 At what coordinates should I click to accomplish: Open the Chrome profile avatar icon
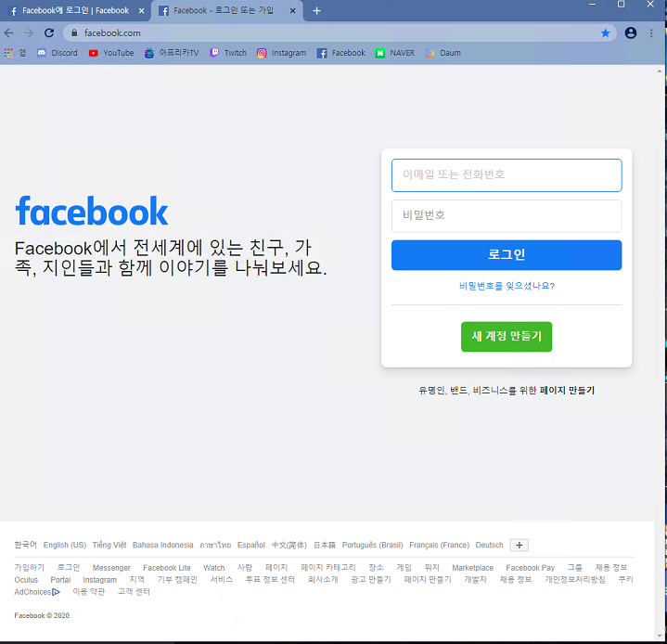tap(631, 32)
